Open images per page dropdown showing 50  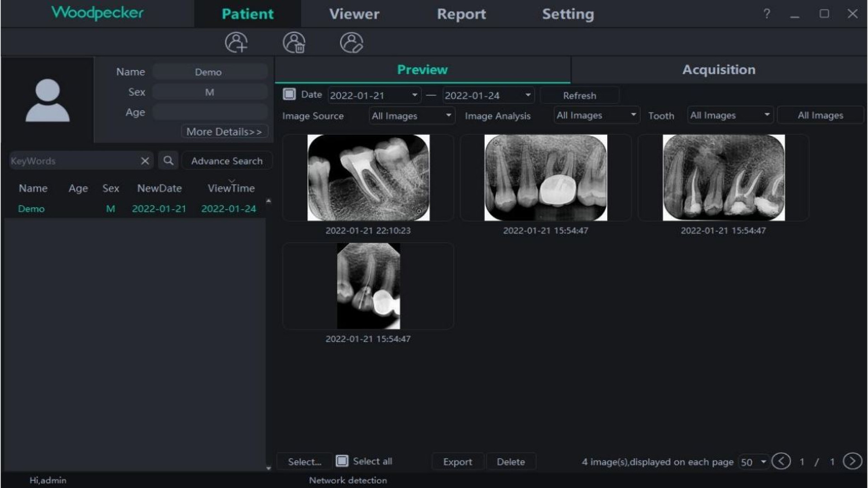pos(753,462)
